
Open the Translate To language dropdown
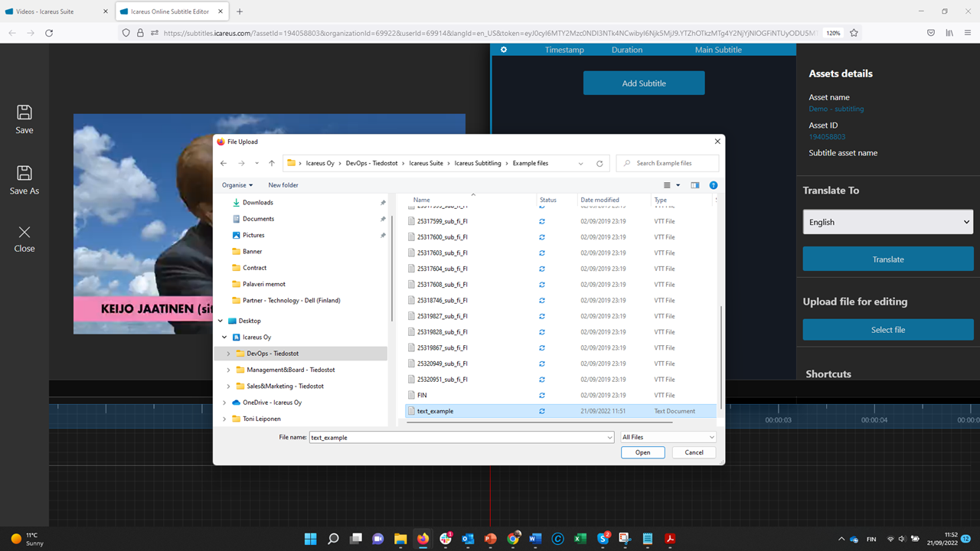click(x=887, y=222)
